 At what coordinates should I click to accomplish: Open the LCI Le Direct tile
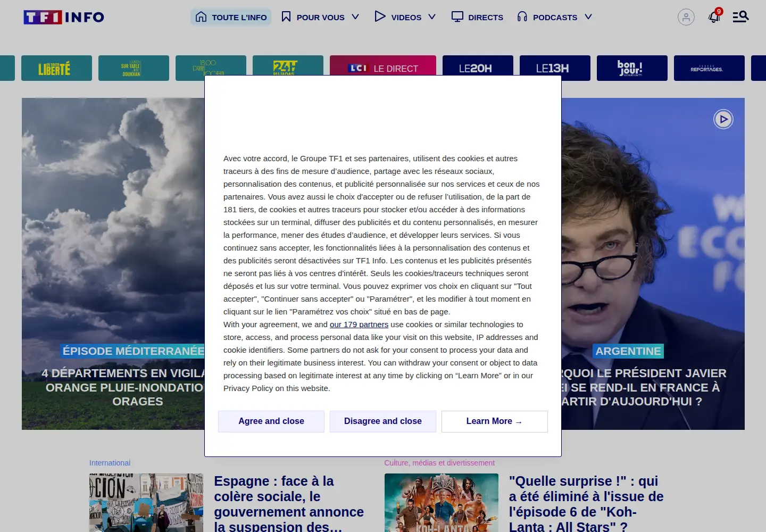point(383,66)
